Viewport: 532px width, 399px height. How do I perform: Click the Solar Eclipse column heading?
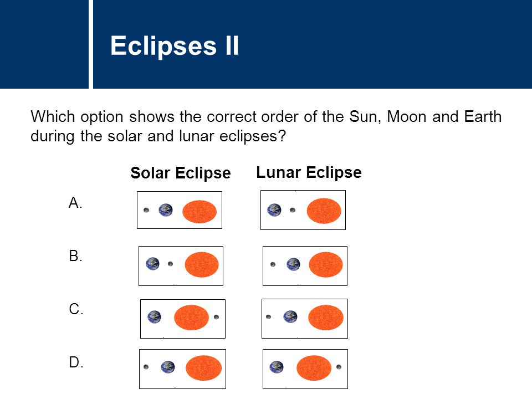pyautogui.click(x=181, y=173)
